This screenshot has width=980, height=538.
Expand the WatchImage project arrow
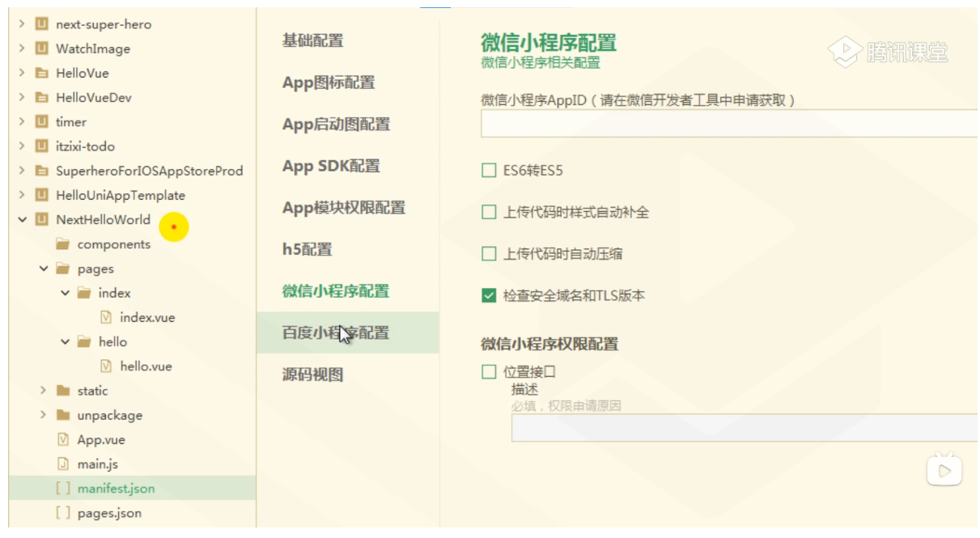(22, 49)
